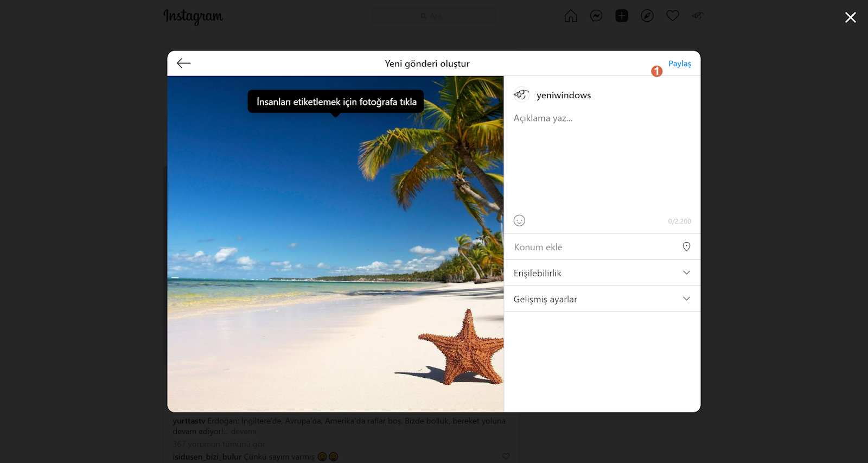This screenshot has width=868, height=463.
Task: Click devamı to expand caption
Action: point(244,432)
